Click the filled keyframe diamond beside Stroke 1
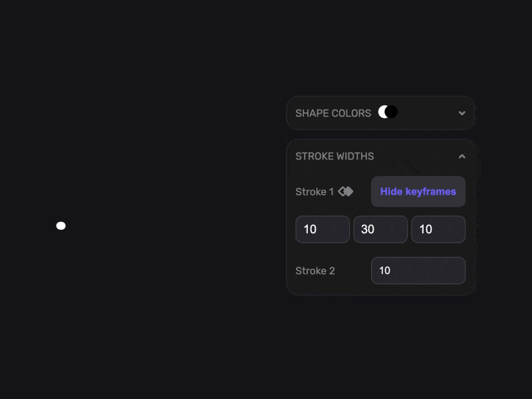Viewport: 532px width, 399px height. point(349,192)
